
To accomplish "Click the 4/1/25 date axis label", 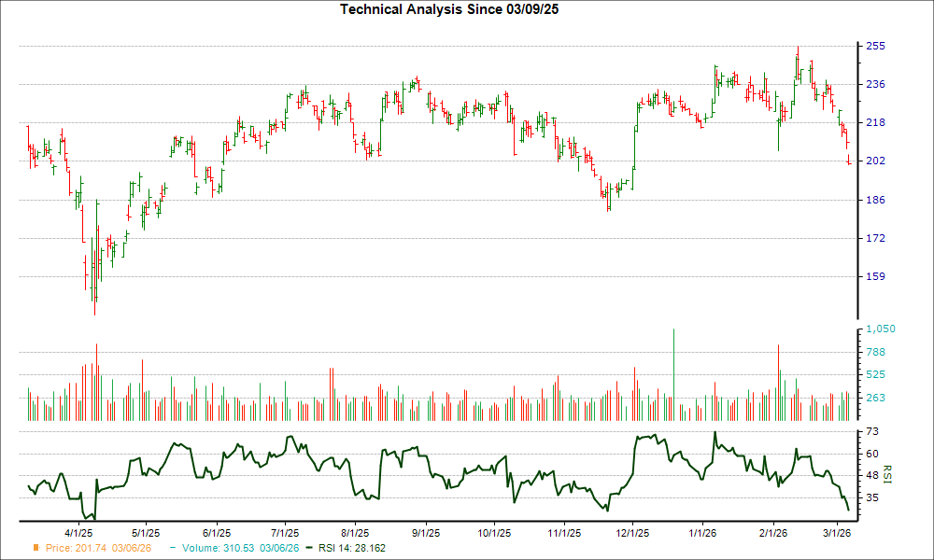I will coord(79,528).
